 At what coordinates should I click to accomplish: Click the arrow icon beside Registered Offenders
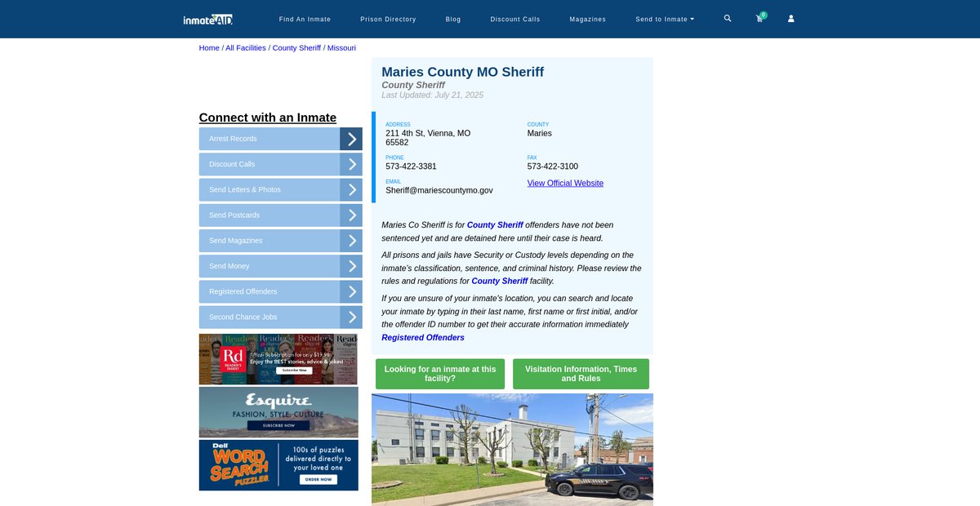click(x=351, y=291)
